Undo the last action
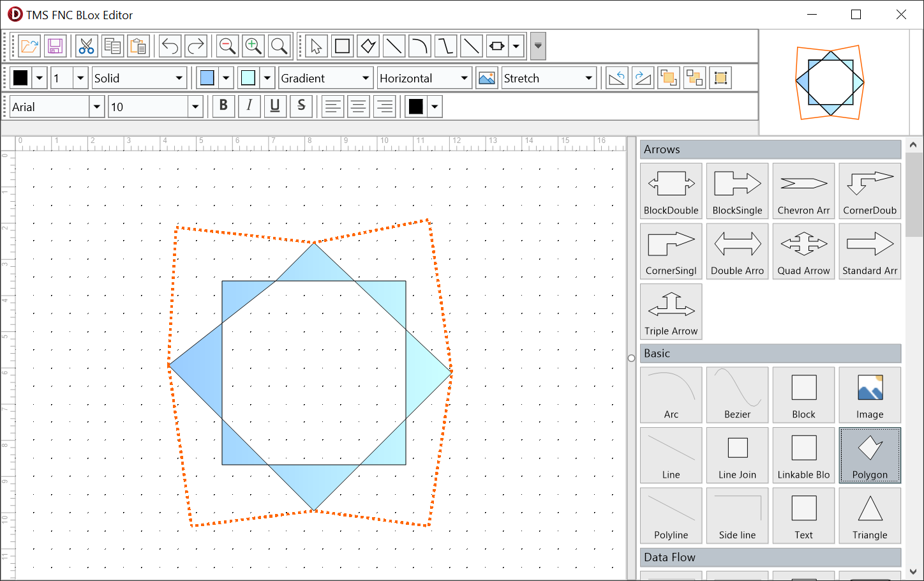The width and height of the screenshot is (924, 581). pyautogui.click(x=170, y=46)
